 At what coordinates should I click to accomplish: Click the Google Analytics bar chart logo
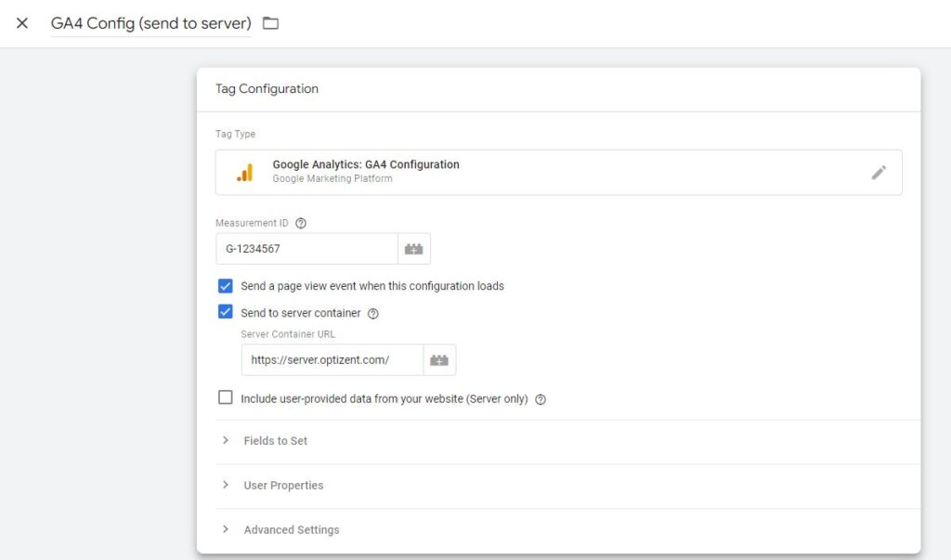point(244,173)
